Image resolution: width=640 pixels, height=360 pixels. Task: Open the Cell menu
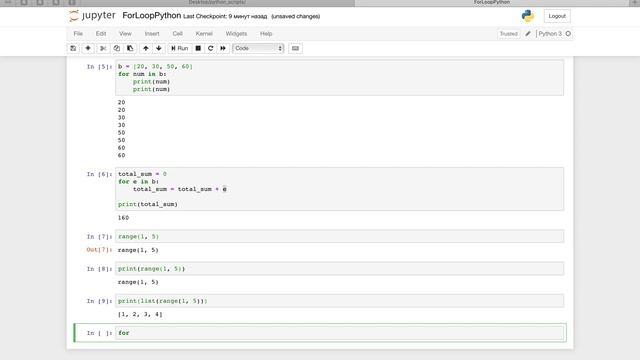coord(178,33)
